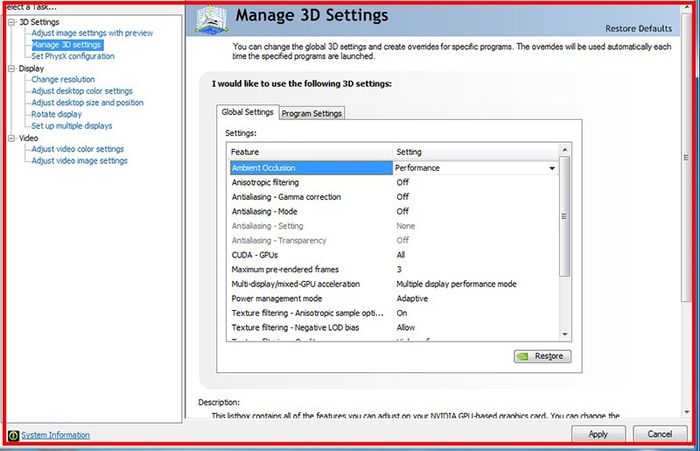Open Rotate display page
Screen dimensions: 700x451
tap(56, 114)
